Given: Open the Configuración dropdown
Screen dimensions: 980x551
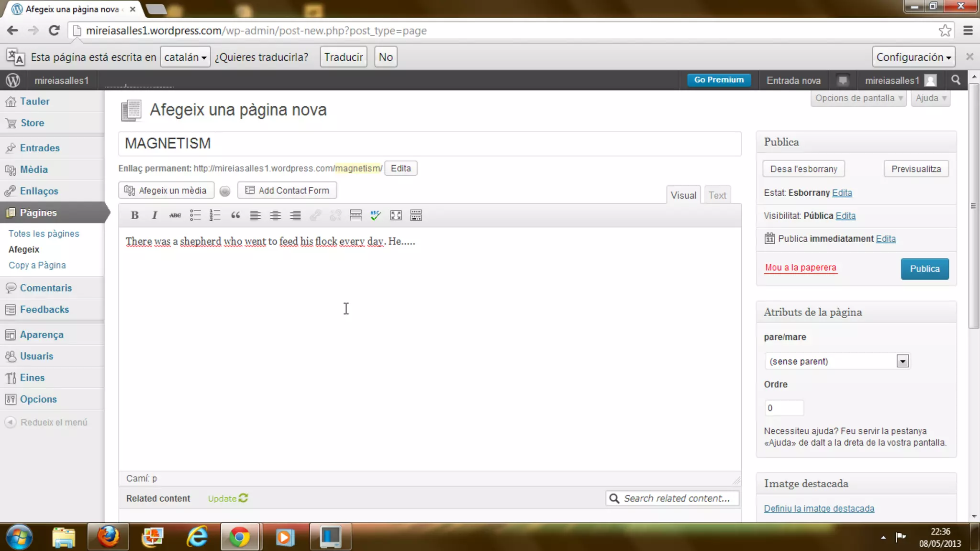Looking at the screenshot, I should click(x=913, y=57).
